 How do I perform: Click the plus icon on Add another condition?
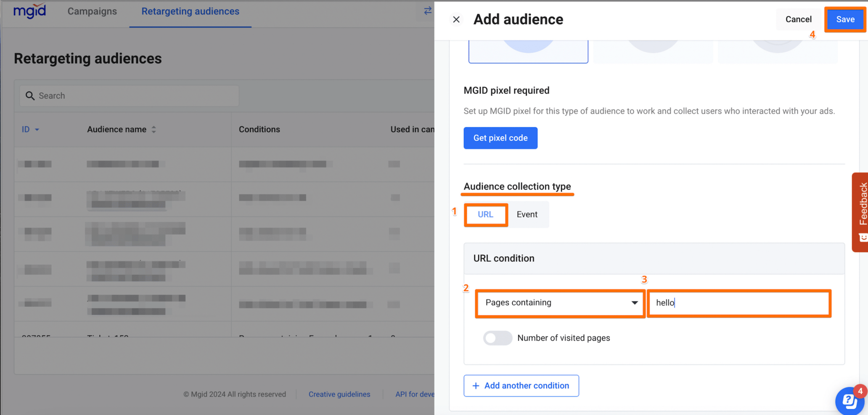[x=476, y=386]
